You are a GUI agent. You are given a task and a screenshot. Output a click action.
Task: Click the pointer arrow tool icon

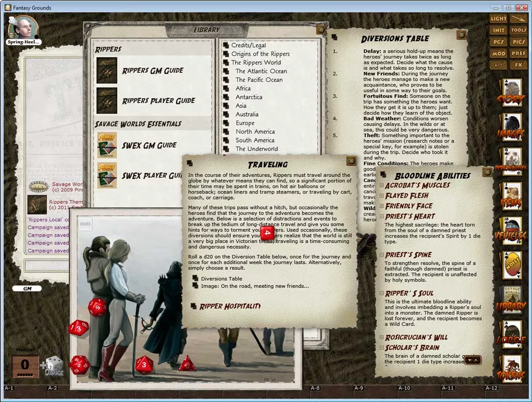tap(518, 19)
